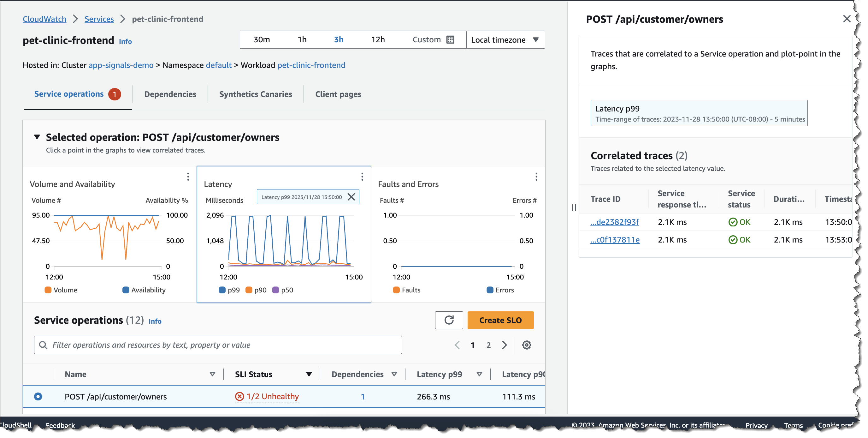Open table preferences gear icon
The width and height of the screenshot is (868, 438).
[527, 345]
